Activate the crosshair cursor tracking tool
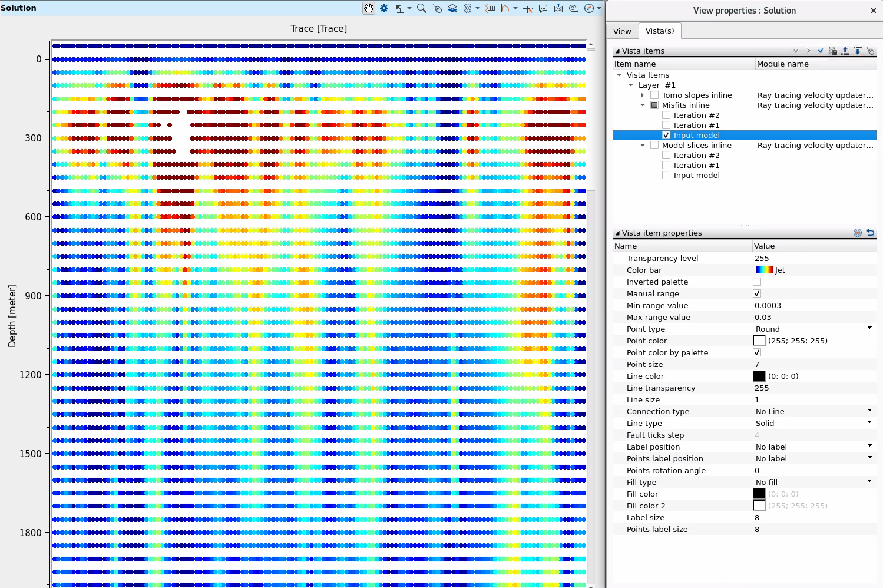Viewport: 883px width, 588px height. point(528,8)
